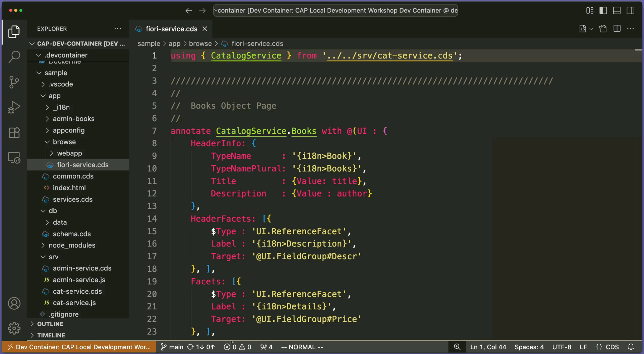This screenshot has height=354, width=644.
Task: Expand the _i18n folder
Action: click(x=78, y=107)
